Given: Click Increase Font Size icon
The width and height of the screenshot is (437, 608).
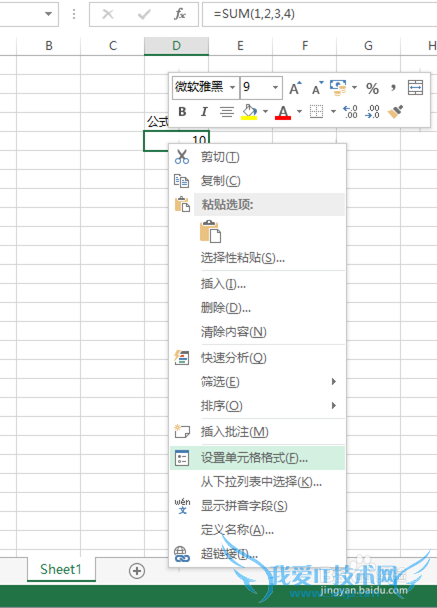Looking at the screenshot, I should pyautogui.click(x=295, y=88).
